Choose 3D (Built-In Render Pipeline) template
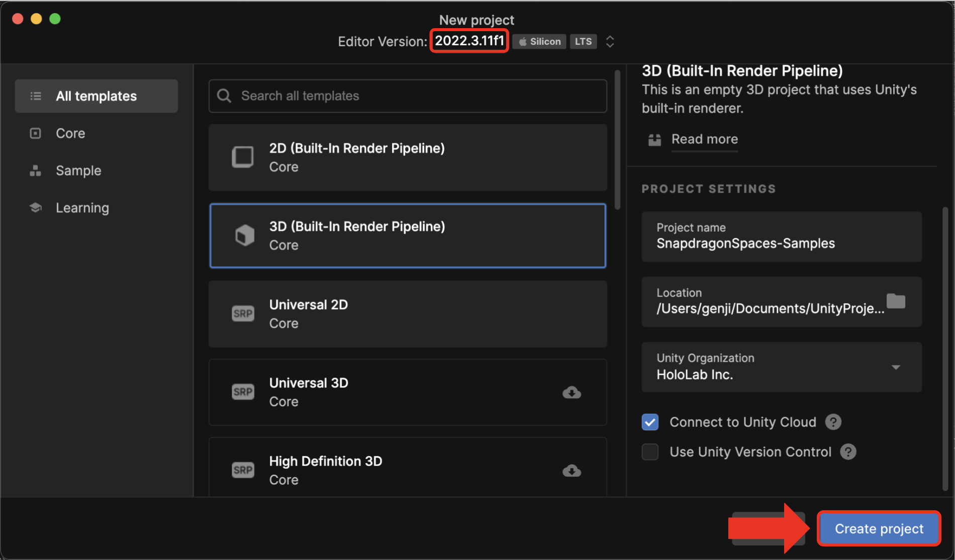The height and width of the screenshot is (560, 955). pyautogui.click(x=408, y=236)
